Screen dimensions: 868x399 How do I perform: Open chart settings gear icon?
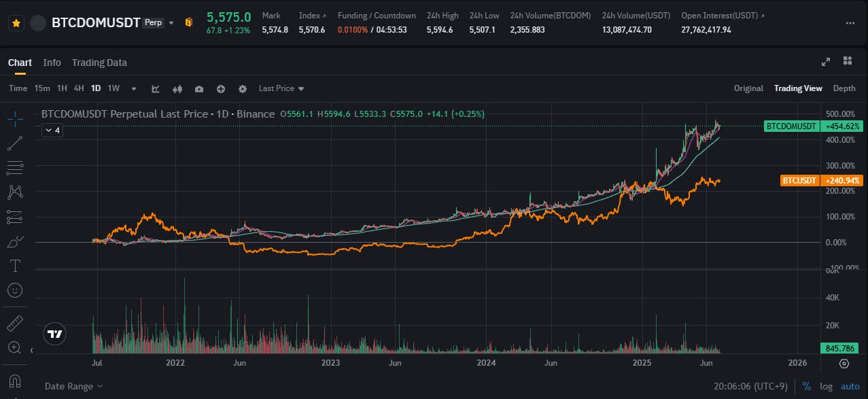[x=243, y=88]
